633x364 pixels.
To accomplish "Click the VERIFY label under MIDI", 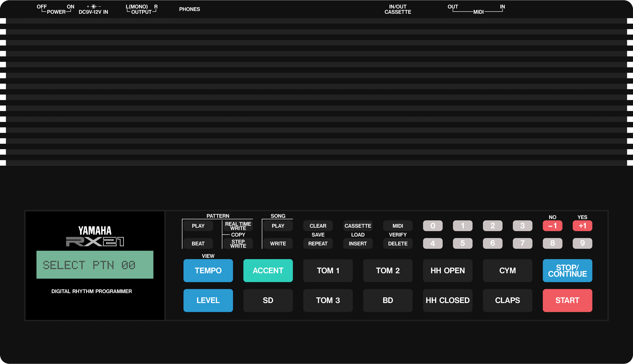I will click(x=398, y=235).
